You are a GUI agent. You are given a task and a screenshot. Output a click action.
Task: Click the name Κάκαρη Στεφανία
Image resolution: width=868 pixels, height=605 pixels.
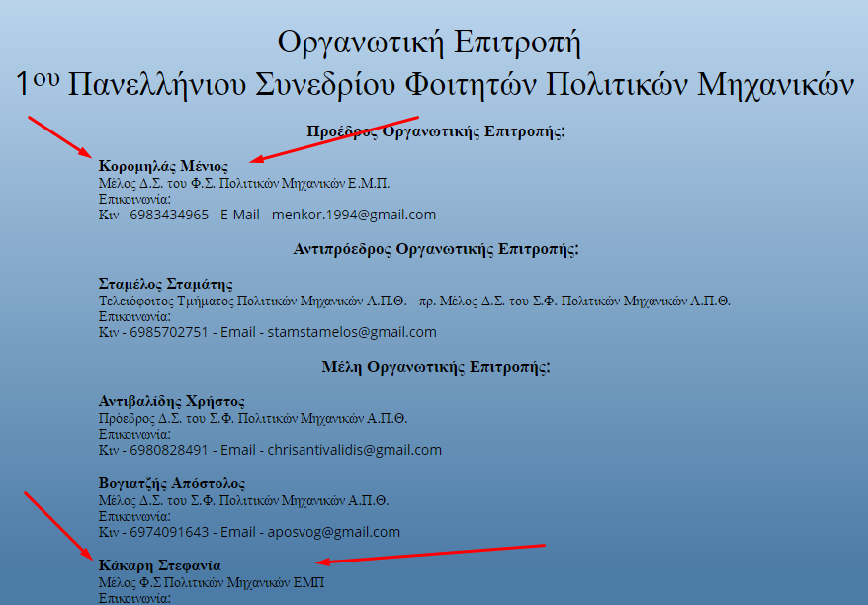(x=159, y=565)
